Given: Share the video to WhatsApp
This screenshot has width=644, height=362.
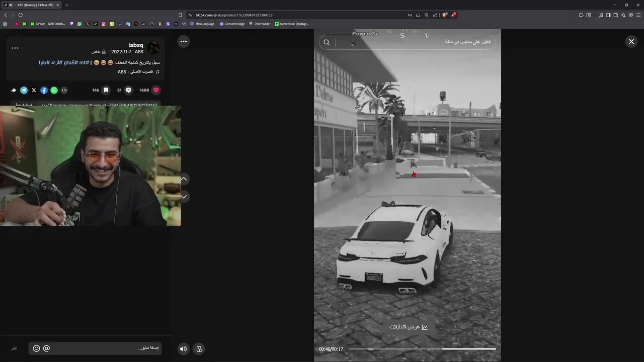Looking at the screenshot, I should [x=54, y=90].
